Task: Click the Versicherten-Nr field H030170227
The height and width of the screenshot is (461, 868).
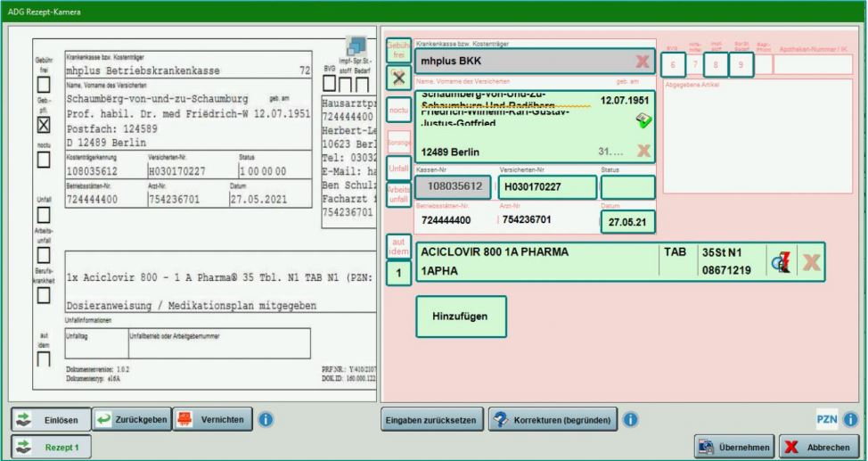Action: tap(547, 186)
